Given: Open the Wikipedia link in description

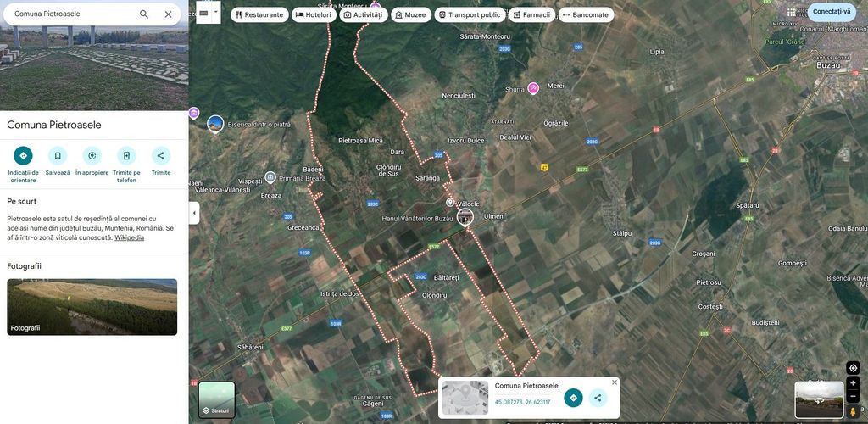Looking at the screenshot, I should (129, 237).
